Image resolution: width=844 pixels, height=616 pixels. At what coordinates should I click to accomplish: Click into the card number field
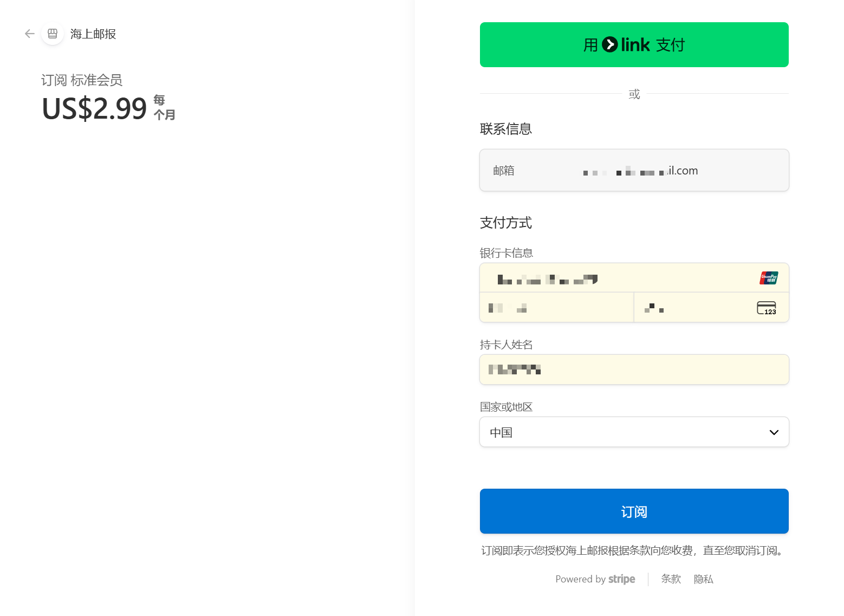click(618, 278)
